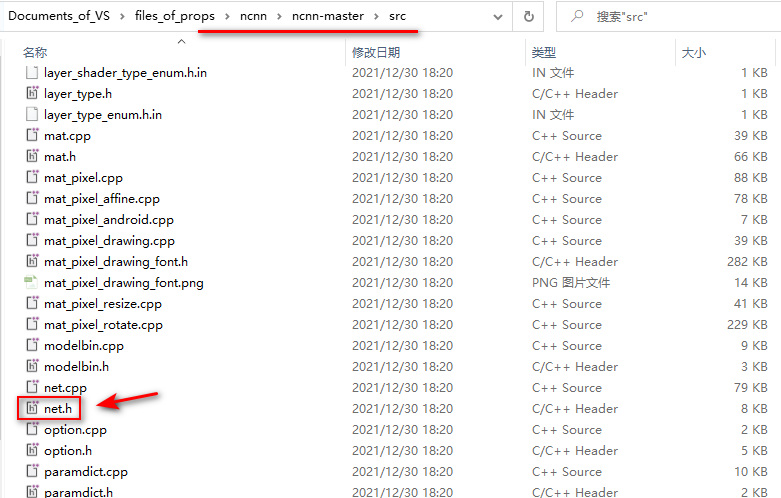781x498 pixels.
Task: Click the net.cpp source file icon
Action: (x=32, y=387)
